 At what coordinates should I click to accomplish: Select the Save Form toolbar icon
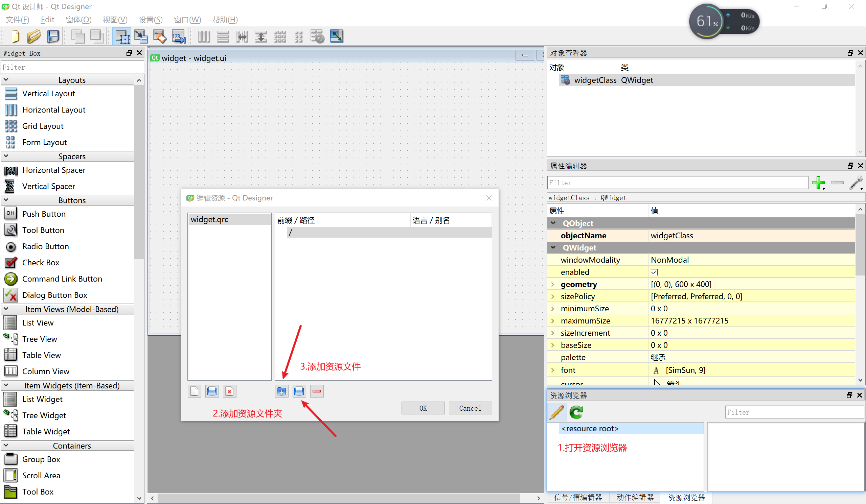[53, 37]
